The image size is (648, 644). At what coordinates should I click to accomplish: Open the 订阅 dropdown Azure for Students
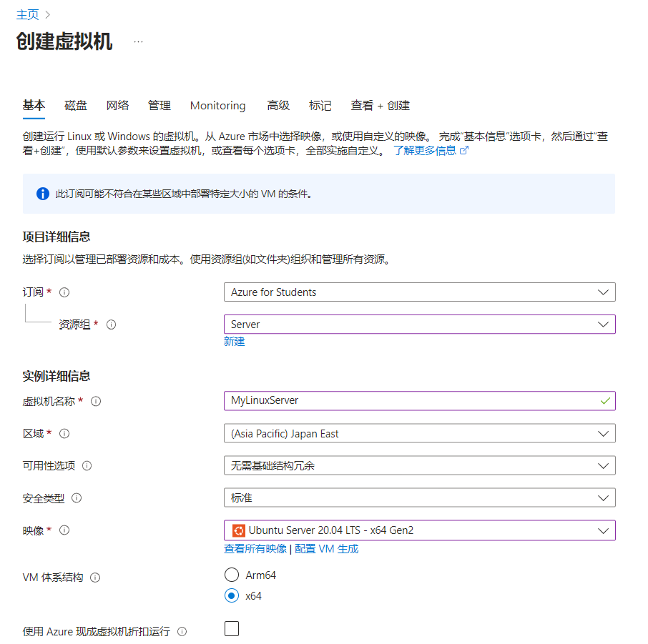tap(419, 292)
